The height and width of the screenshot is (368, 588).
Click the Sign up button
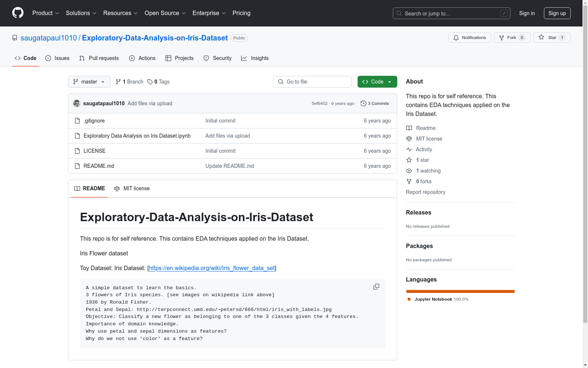tap(557, 13)
